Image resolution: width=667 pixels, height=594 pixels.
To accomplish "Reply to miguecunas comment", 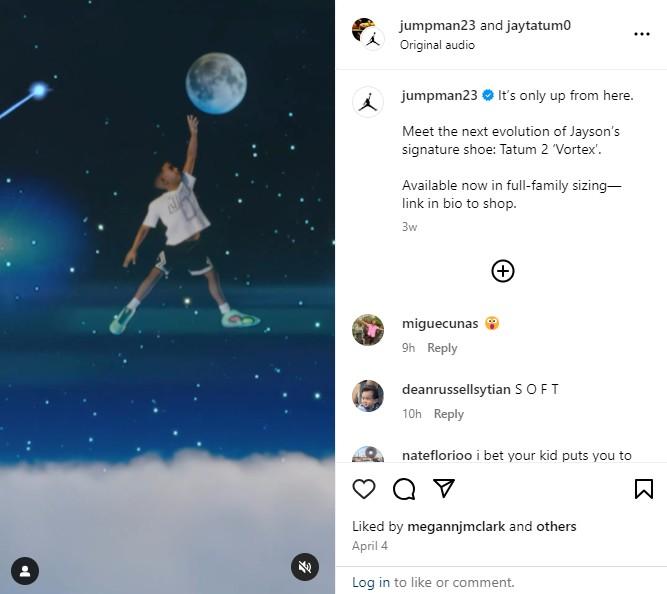I will pyautogui.click(x=442, y=348).
